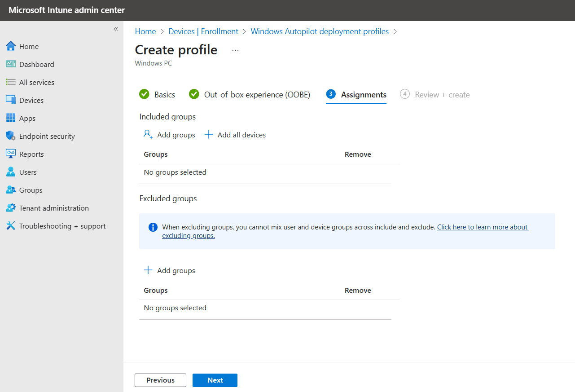Open the Users section

pyautogui.click(x=28, y=172)
